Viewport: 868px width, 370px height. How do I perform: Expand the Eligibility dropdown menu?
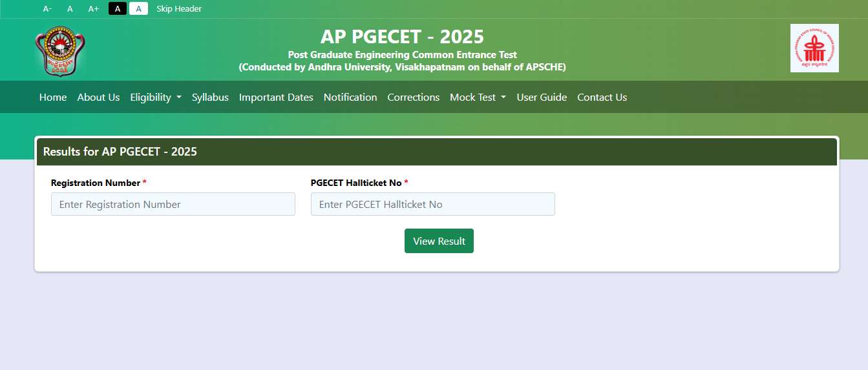[156, 98]
